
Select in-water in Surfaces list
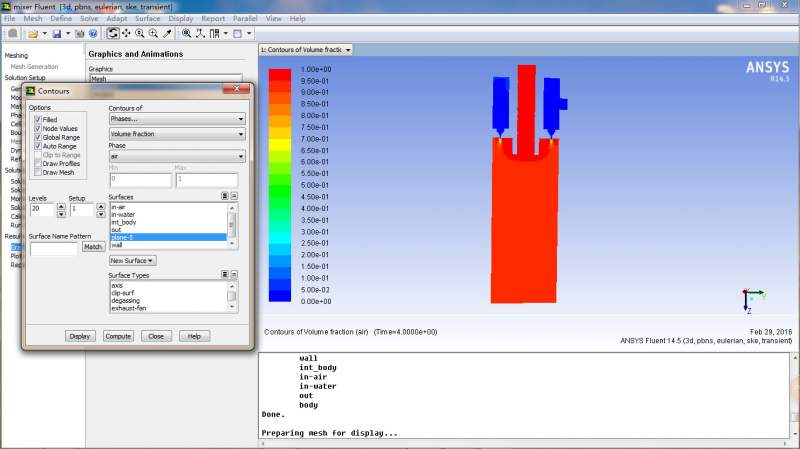click(168, 215)
